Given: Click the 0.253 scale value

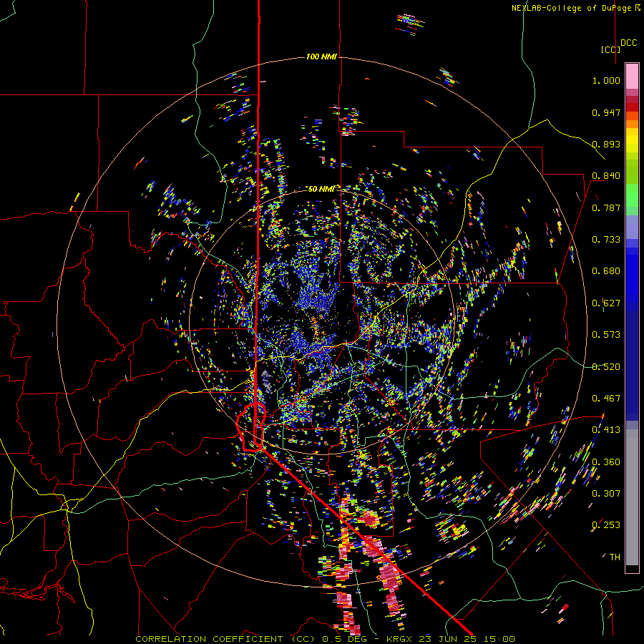Looking at the screenshot, I should (x=606, y=525).
